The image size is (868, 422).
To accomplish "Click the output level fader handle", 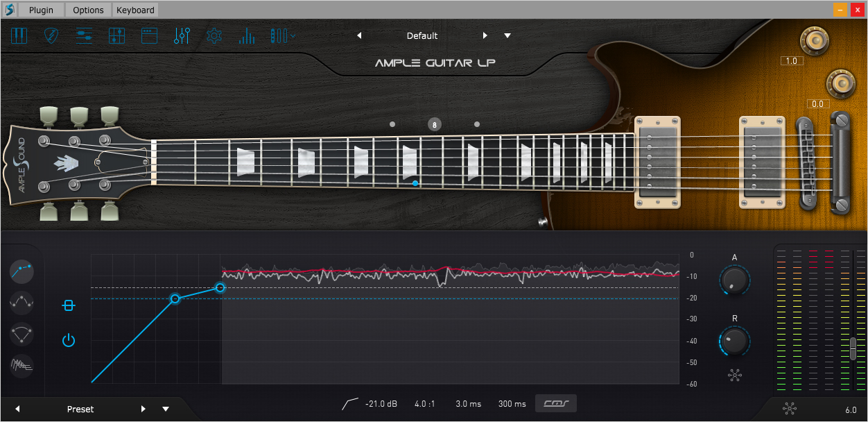I will point(853,348).
